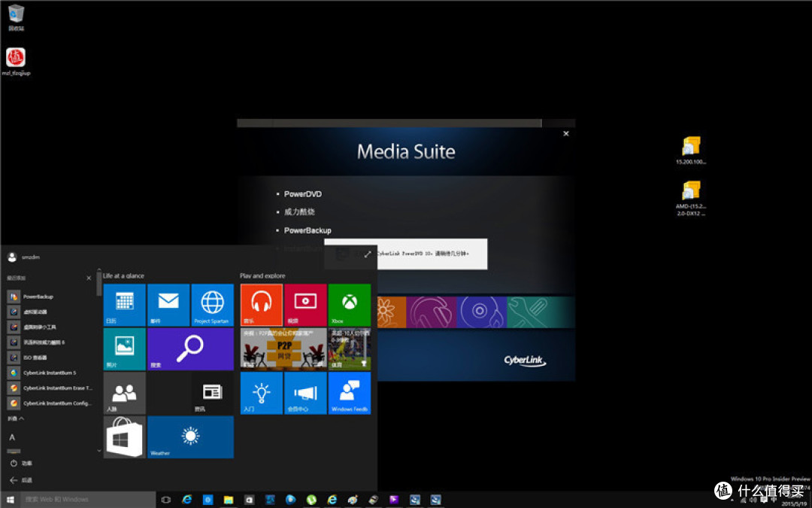The image size is (812, 508).
Task: Click the Play and explore heading
Action: click(x=262, y=275)
